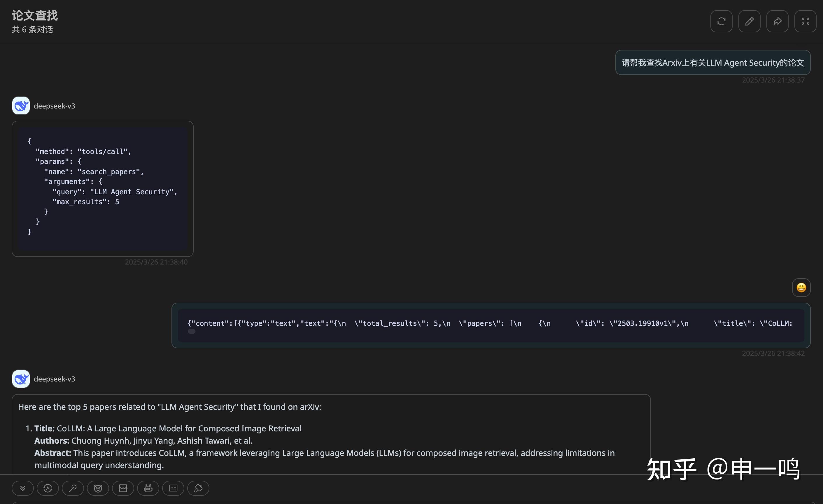Click the user message about Arxiv LLM Agent Security
The width and height of the screenshot is (823, 504).
712,63
